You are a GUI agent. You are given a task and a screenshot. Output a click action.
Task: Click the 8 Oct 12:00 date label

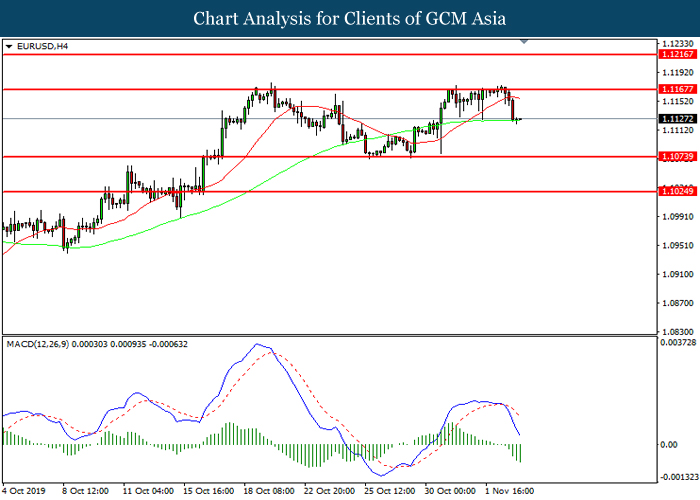click(x=84, y=491)
